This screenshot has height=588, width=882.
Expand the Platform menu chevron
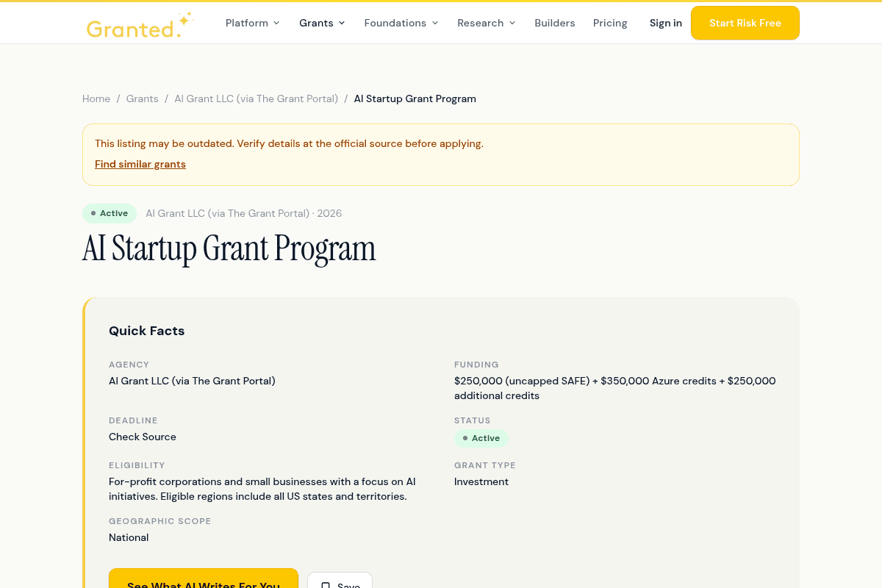(276, 23)
